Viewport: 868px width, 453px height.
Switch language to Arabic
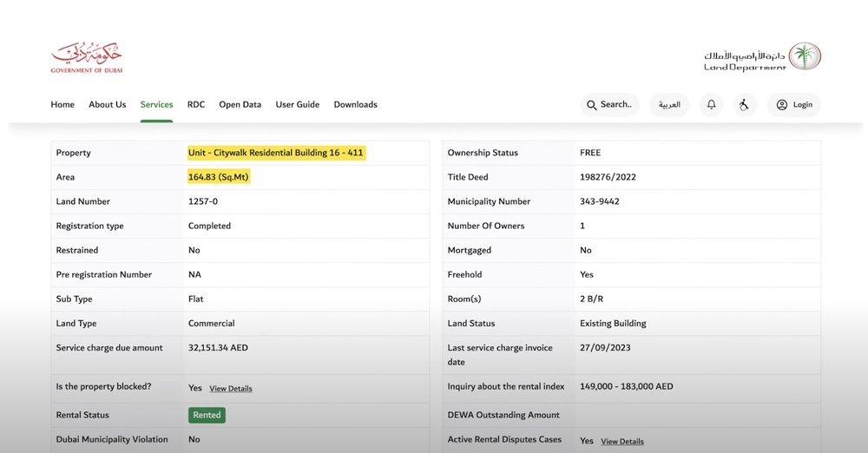(x=669, y=105)
